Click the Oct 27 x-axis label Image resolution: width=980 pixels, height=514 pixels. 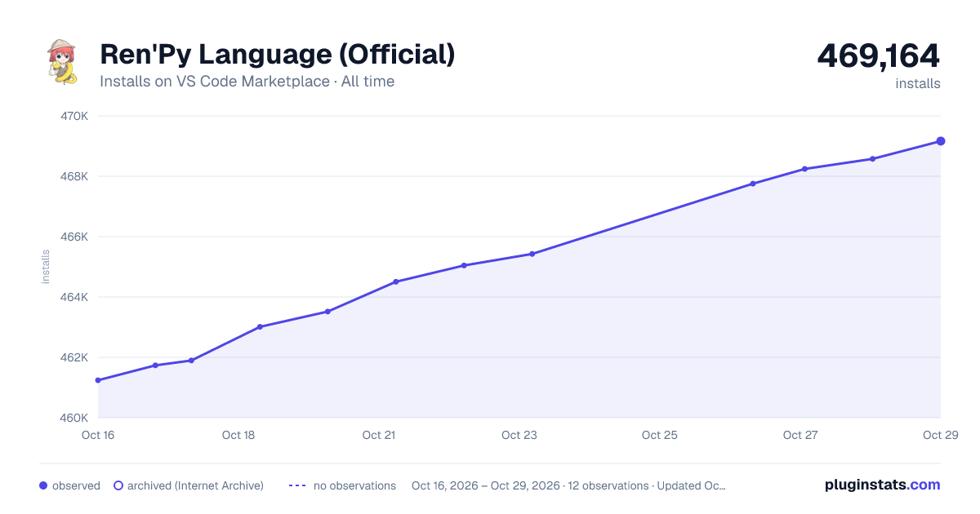pos(800,435)
